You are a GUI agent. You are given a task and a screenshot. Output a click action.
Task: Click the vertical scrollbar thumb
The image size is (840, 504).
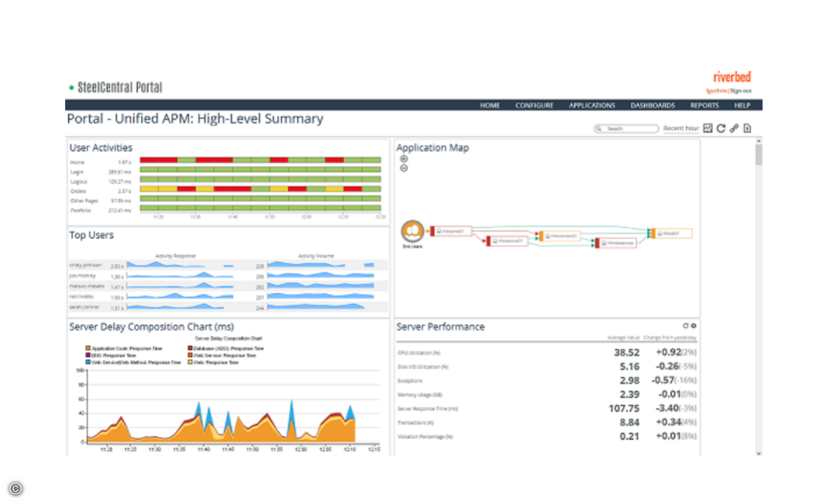coord(759,155)
